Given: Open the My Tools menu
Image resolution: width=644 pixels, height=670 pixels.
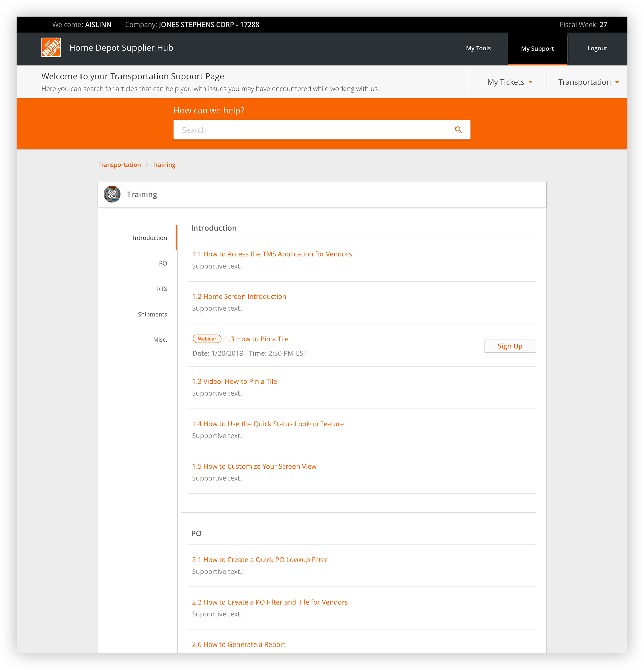Looking at the screenshot, I should coord(478,49).
